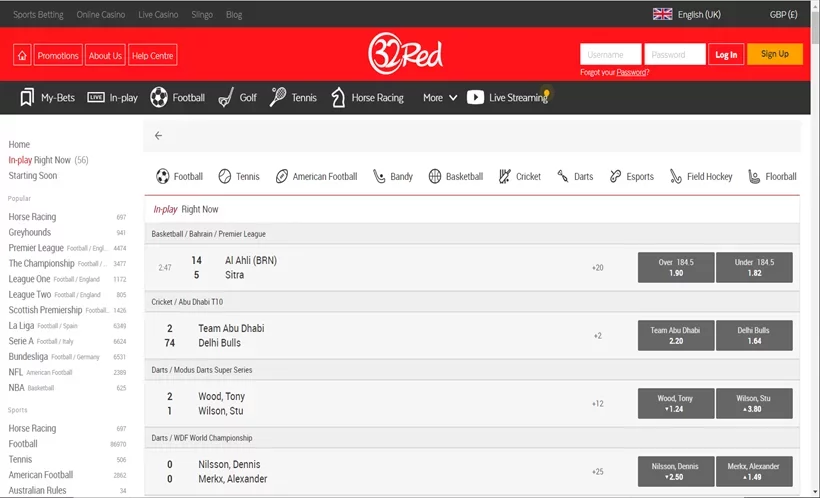Expand +12 markets for Wood vs Wilson
Screen dimensions: 820x498
598,403
